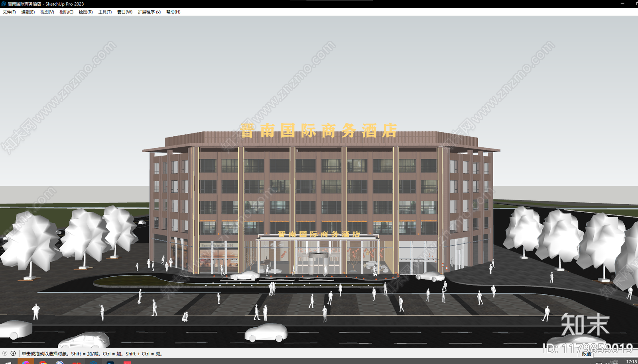Open the 文件(F) menu

(9, 12)
